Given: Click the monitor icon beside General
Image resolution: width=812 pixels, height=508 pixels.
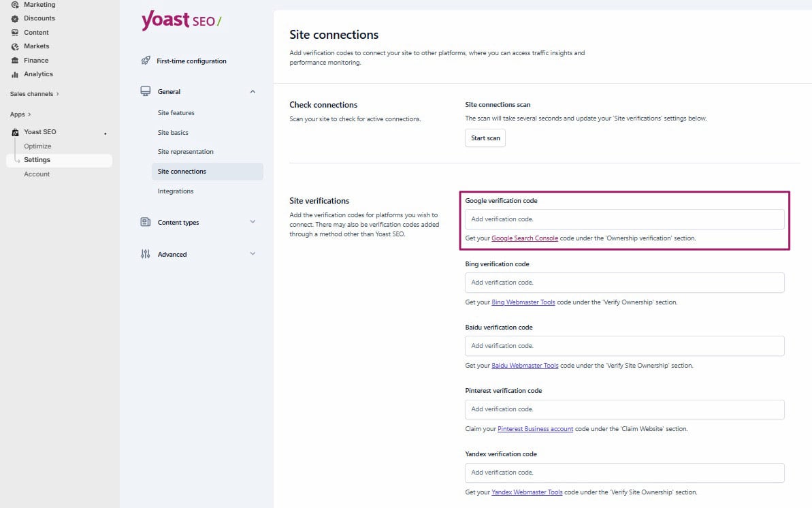Looking at the screenshot, I should coord(144,91).
